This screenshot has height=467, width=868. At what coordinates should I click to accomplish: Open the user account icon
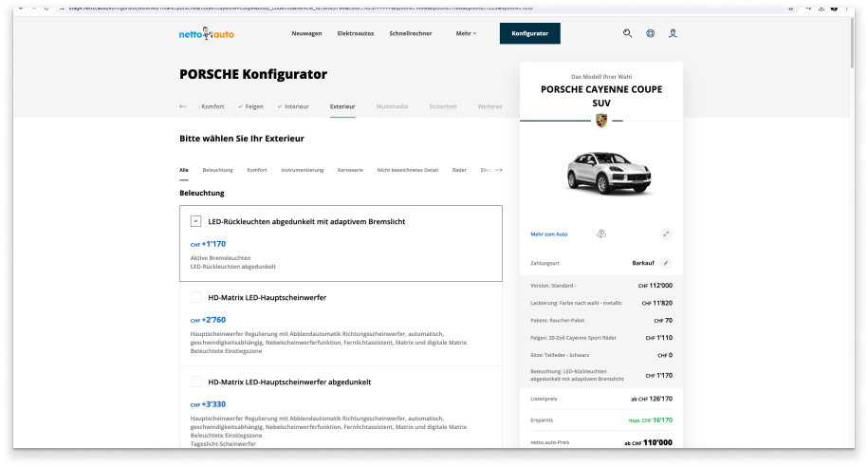coord(674,33)
